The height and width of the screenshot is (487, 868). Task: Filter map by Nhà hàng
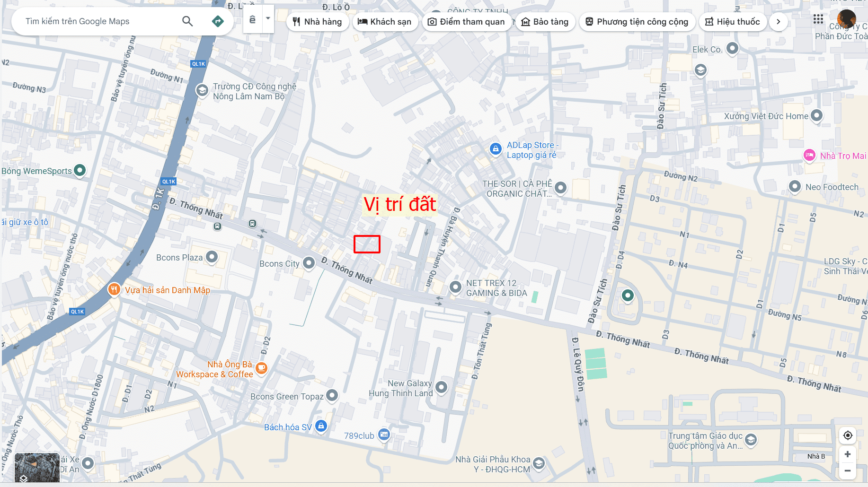pyautogui.click(x=318, y=22)
